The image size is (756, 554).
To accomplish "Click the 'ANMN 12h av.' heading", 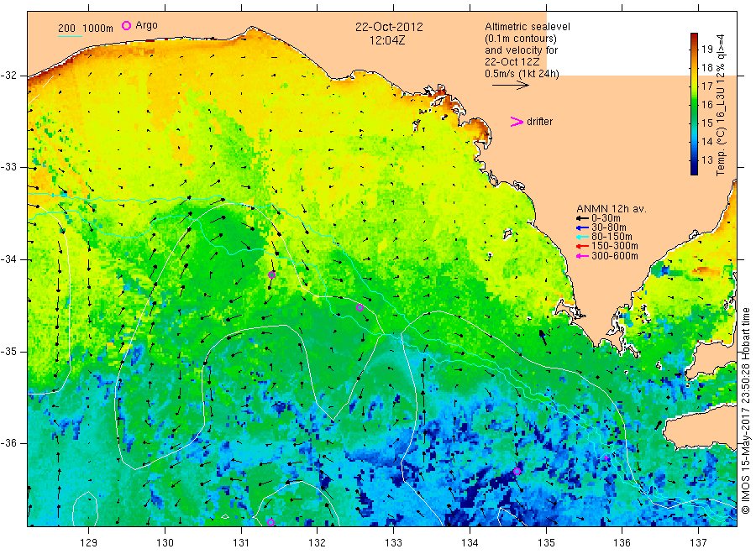I will click(612, 209).
